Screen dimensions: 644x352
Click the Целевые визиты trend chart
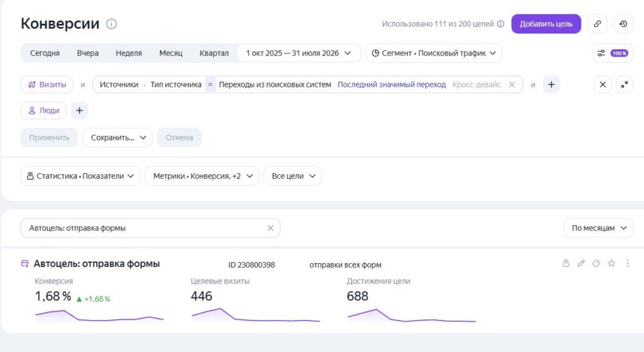click(x=255, y=315)
